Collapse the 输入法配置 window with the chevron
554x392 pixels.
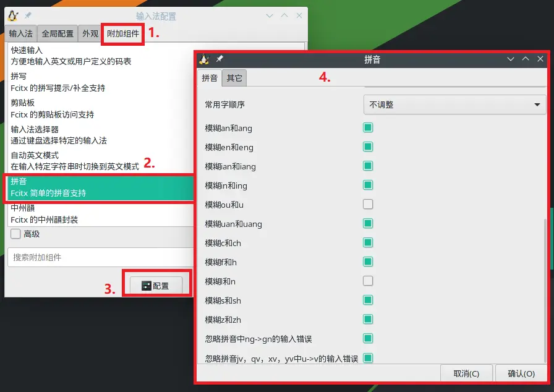click(269, 15)
